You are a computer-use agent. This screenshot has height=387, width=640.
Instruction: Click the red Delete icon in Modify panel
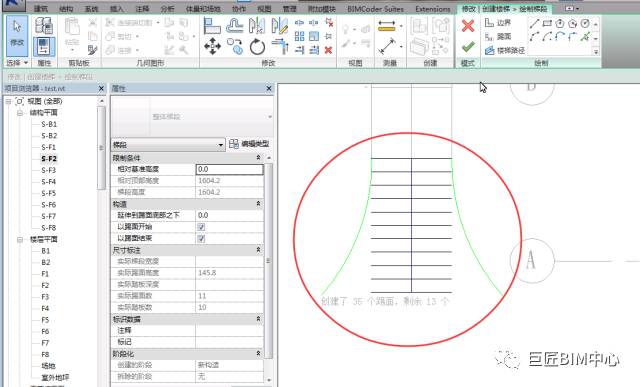[329, 50]
